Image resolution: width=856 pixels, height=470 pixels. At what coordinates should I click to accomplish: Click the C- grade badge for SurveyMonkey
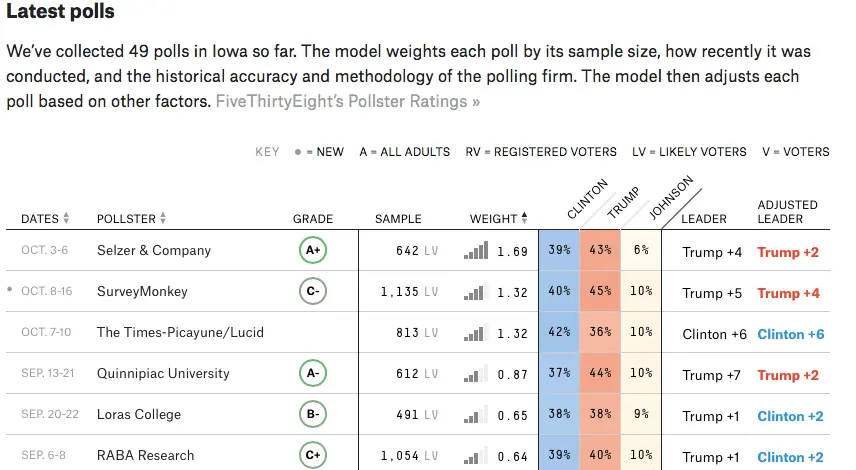(313, 292)
